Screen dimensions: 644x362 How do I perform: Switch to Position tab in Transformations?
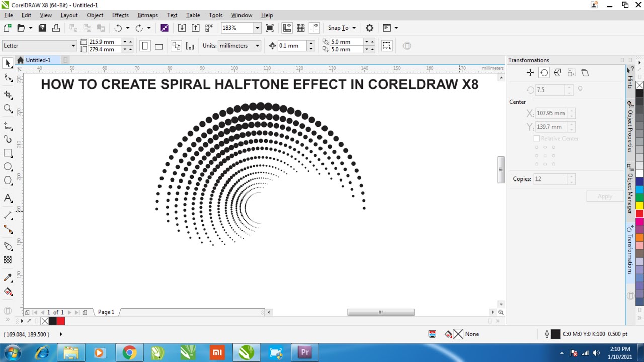530,73
